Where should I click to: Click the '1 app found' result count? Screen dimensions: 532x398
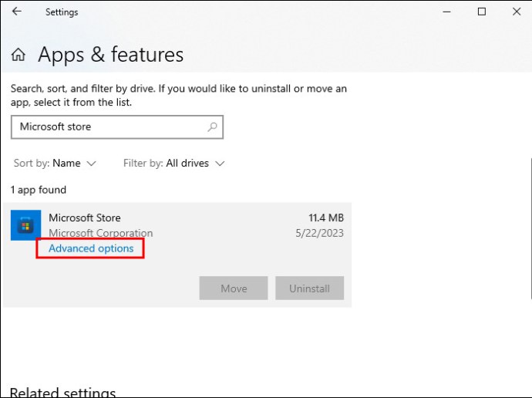click(39, 190)
